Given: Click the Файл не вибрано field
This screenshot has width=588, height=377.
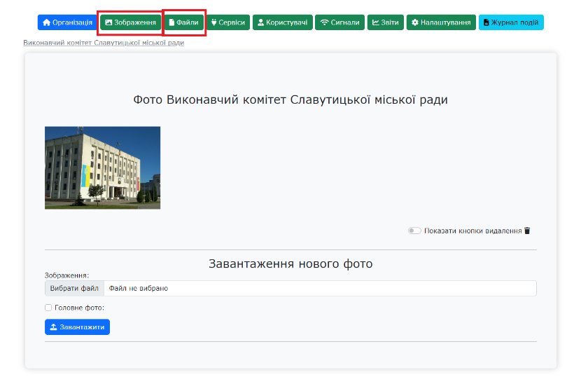Looking at the screenshot, I should [x=321, y=289].
